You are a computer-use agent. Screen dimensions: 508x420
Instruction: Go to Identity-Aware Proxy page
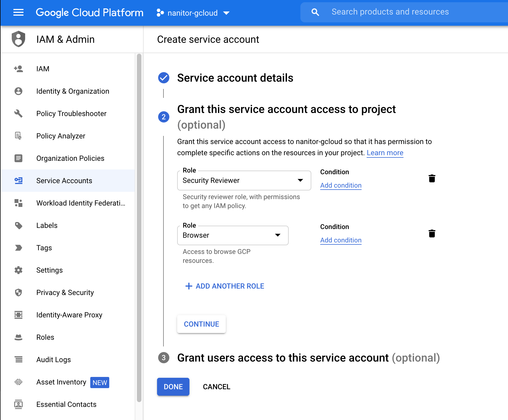69,315
